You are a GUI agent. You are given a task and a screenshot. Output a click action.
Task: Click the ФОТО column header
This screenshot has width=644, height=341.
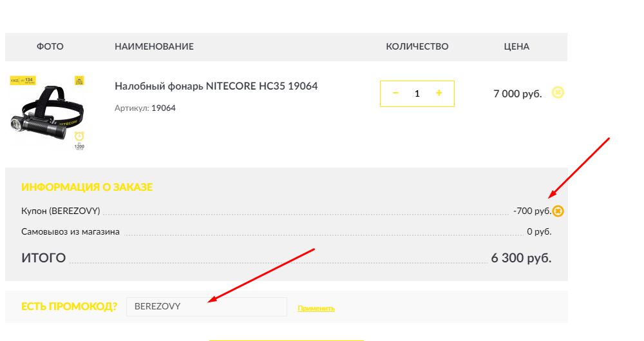[50, 46]
